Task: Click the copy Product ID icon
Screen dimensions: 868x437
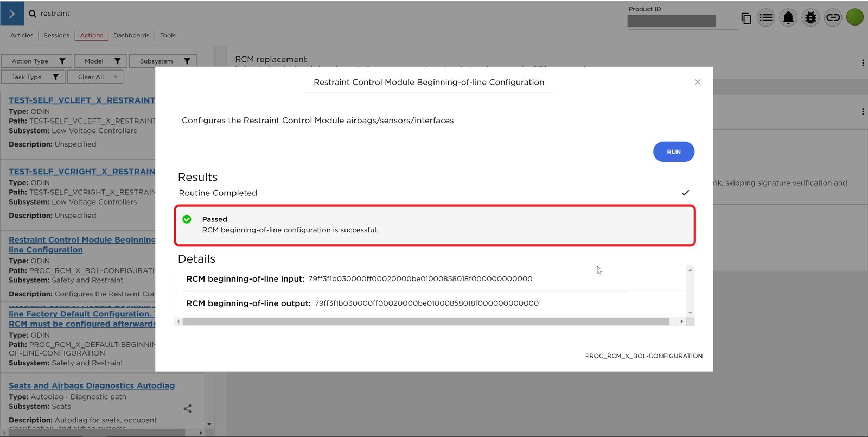Action: (746, 18)
